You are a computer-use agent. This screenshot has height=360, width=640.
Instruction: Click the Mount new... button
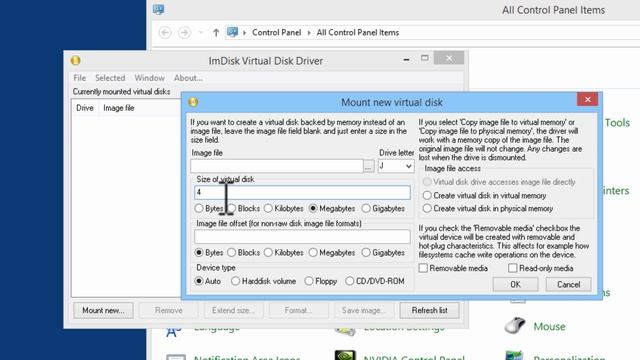click(103, 311)
